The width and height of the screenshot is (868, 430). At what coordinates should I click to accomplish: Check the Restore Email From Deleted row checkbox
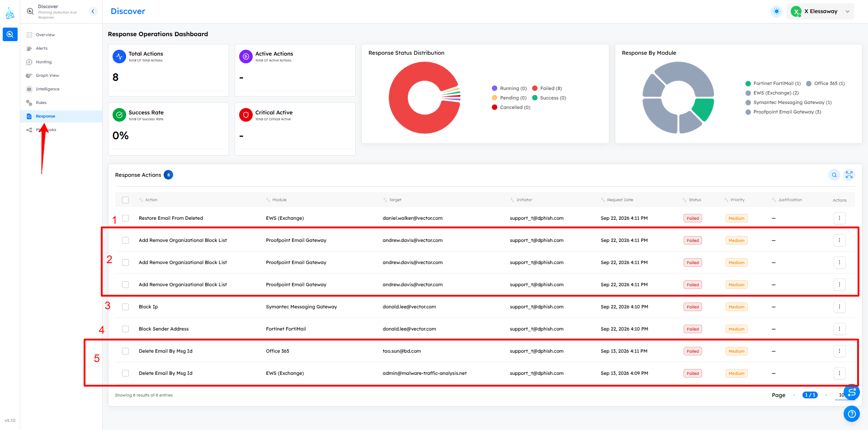pos(126,218)
